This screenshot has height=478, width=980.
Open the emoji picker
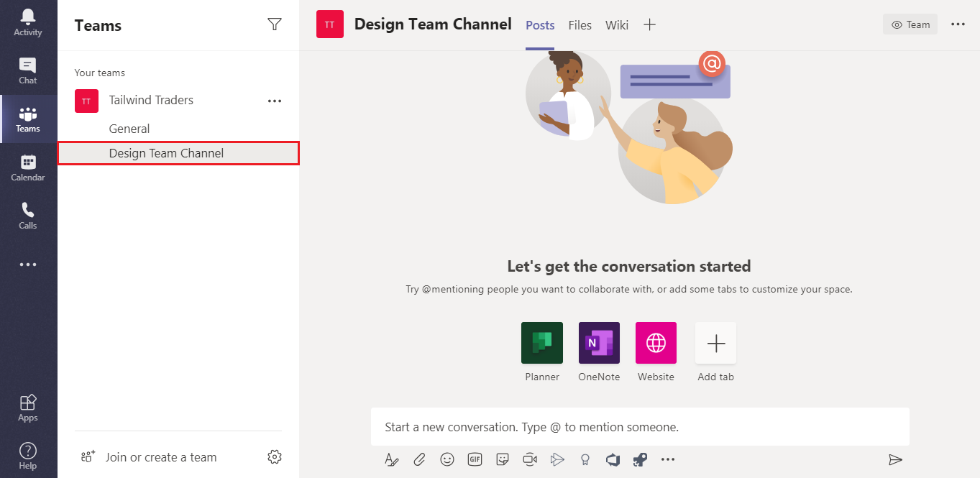(447, 459)
